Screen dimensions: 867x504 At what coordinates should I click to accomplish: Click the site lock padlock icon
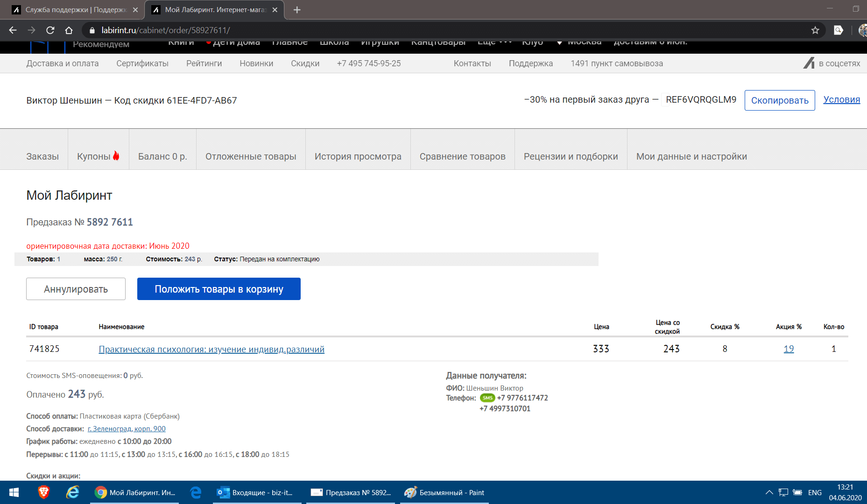92,30
